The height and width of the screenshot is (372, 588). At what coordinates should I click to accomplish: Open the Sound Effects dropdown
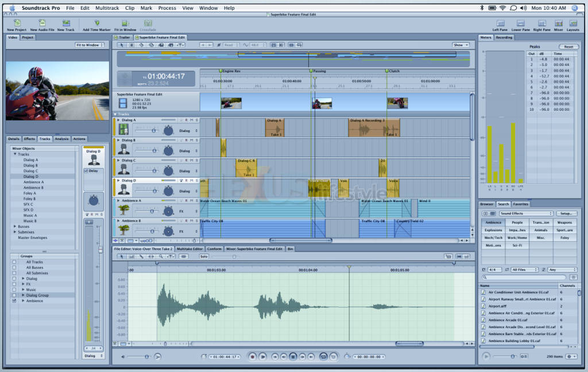(526, 214)
